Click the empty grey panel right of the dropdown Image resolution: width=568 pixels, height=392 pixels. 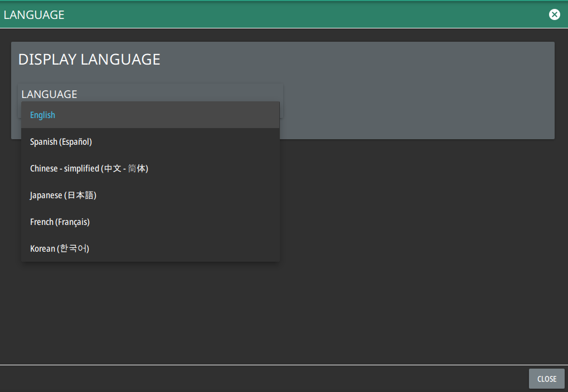(x=418, y=100)
